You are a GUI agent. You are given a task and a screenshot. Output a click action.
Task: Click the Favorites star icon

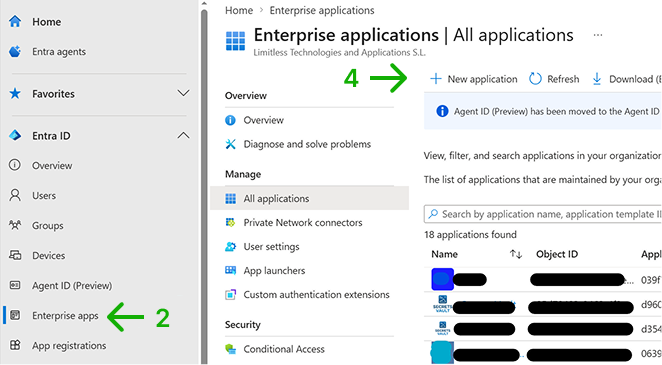point(15,93)
